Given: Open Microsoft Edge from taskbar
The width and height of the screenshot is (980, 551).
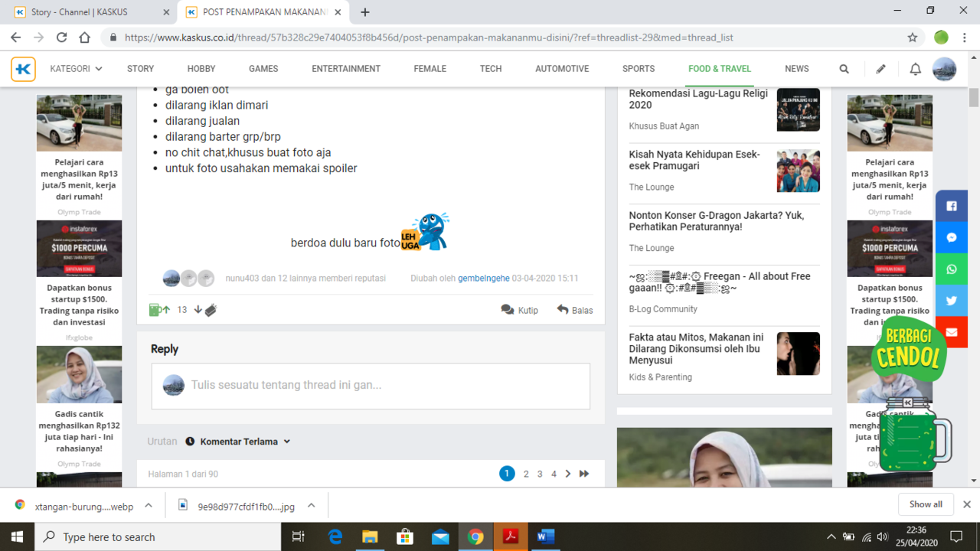Looking at the screenshot, I should pyautogui.click(x=335, y=536).
